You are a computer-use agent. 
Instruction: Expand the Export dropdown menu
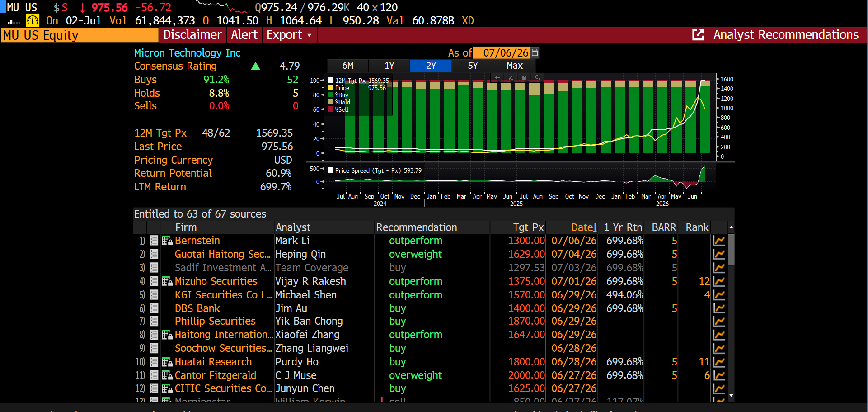click(289, 35)
